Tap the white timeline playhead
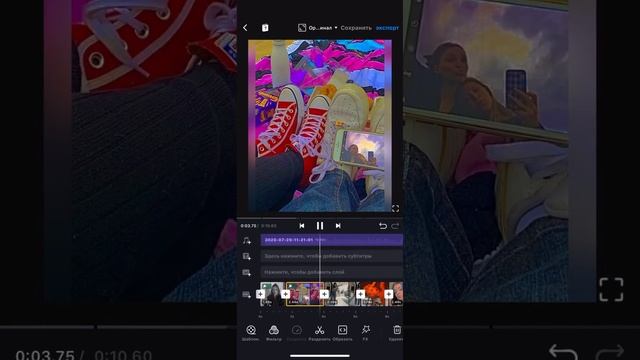This screenshot has height=360, width=640. click(320, 276)
